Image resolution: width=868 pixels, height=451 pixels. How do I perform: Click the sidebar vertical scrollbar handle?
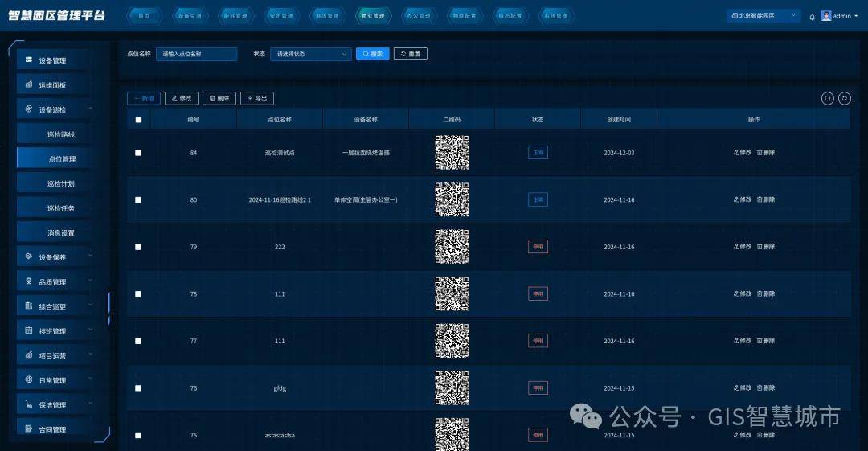click(108, 308)
